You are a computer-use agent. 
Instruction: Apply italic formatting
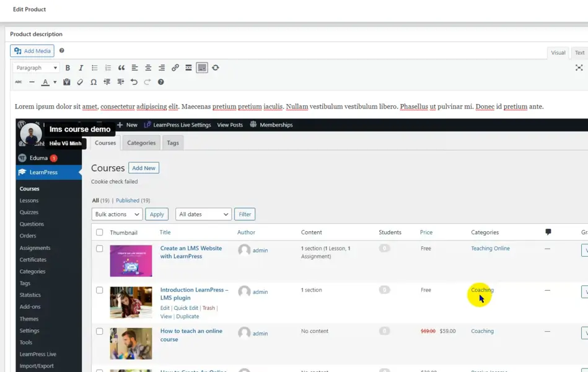click(81, 68)
